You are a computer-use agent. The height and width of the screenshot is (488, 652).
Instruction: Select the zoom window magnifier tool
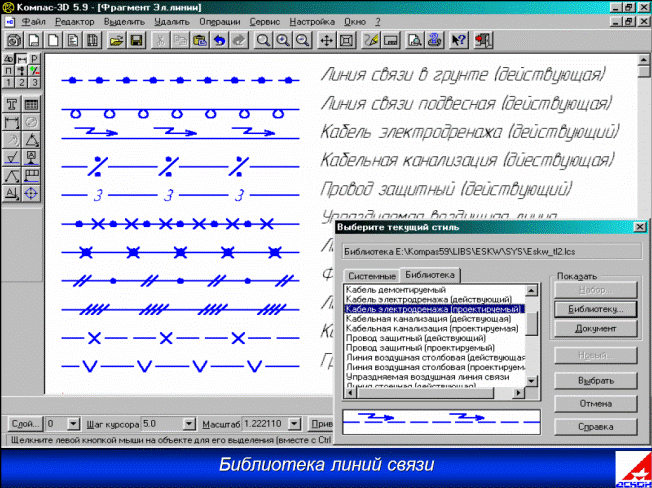click(x=263, y=41)
